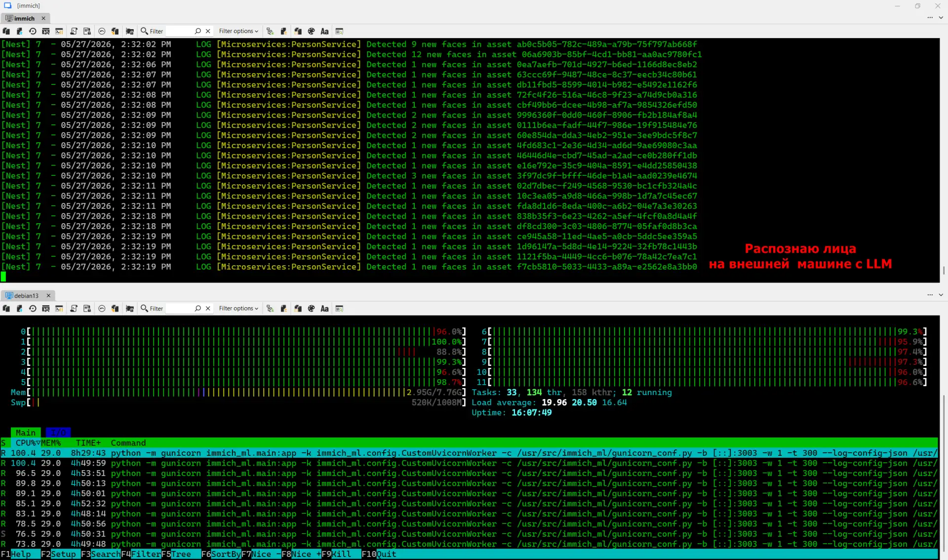The height and width of the screenshot is (560, 948).
Task: Click the Aa font icon in immich toolbar
Action: coord(324,31)
